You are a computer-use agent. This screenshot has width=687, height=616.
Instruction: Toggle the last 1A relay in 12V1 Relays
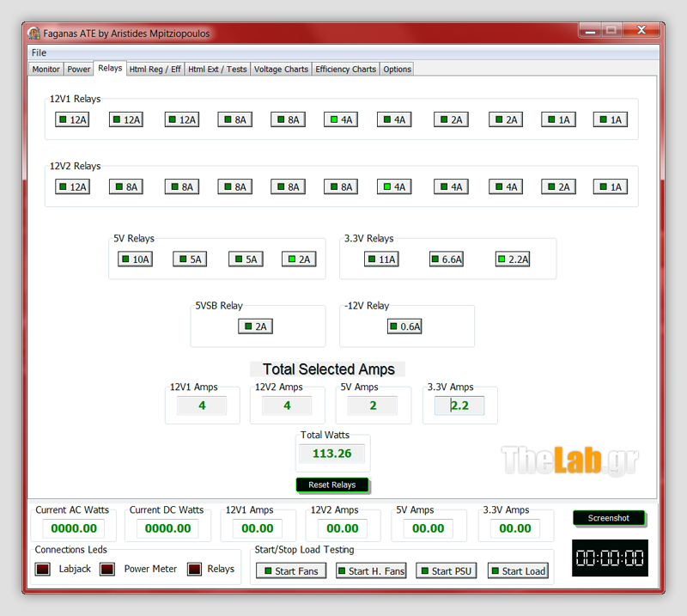611,119
